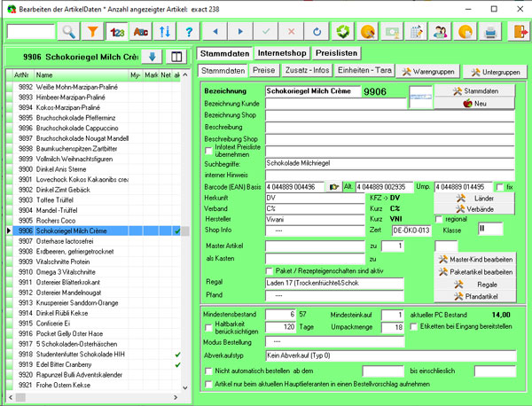This screenshot has width=532, height=406.
Task: Click the barcode hand icon next to EAN
Action: pyautogui.click(x=333, y=187)
